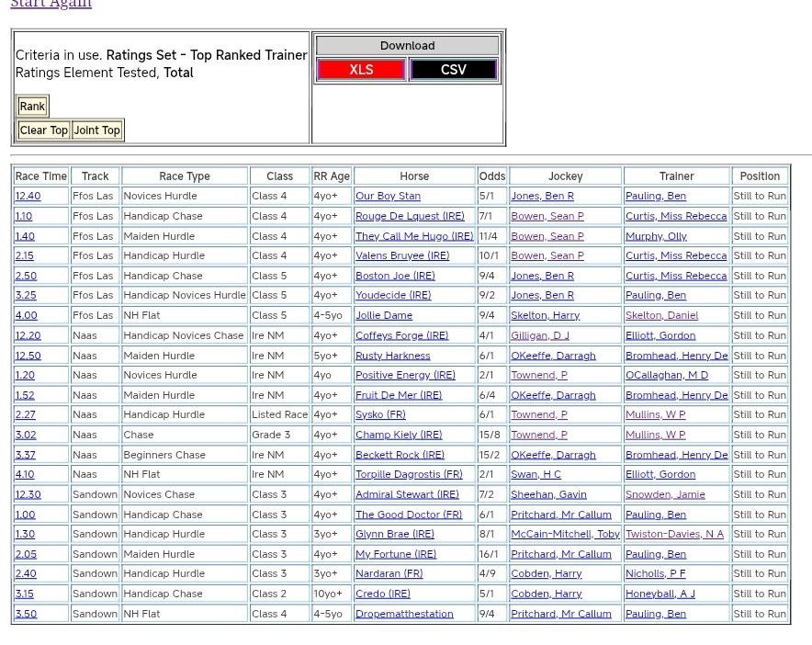Open the 2.27 Naas race time link
Image resolution: width=812 pixels, height=645 pixels.
coord(25,414)
